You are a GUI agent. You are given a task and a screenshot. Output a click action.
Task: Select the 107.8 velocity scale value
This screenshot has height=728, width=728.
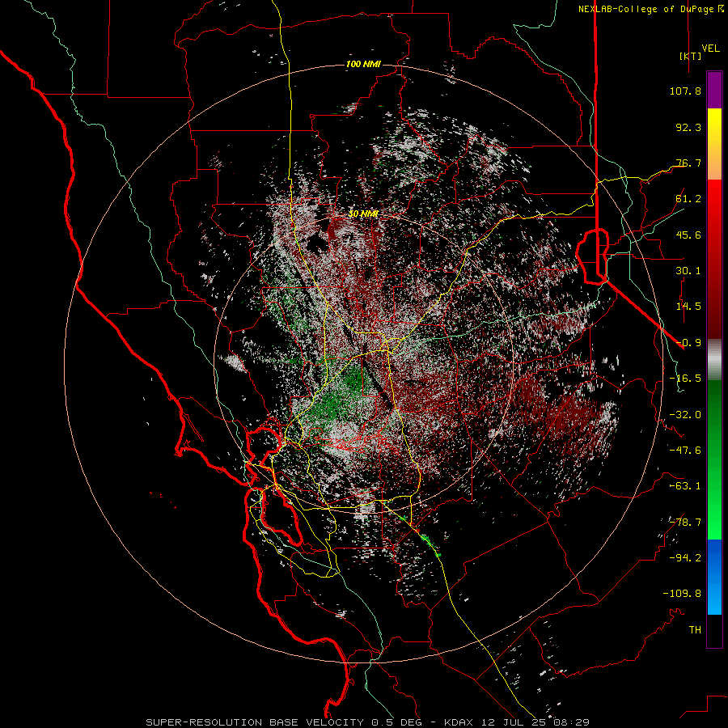[685, 91]
